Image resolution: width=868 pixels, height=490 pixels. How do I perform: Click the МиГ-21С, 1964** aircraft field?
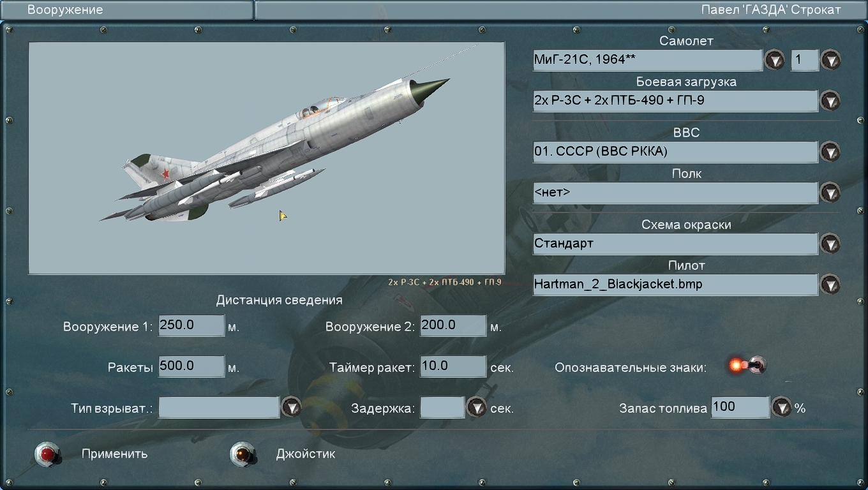648,60
